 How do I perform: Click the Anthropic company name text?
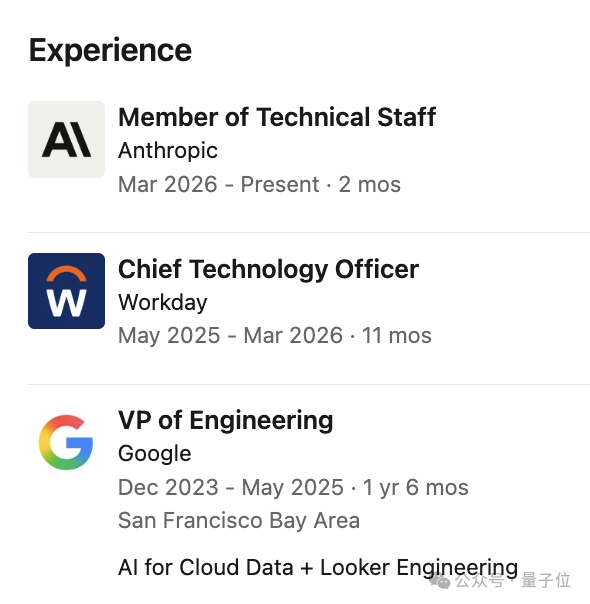click(168, 151)
